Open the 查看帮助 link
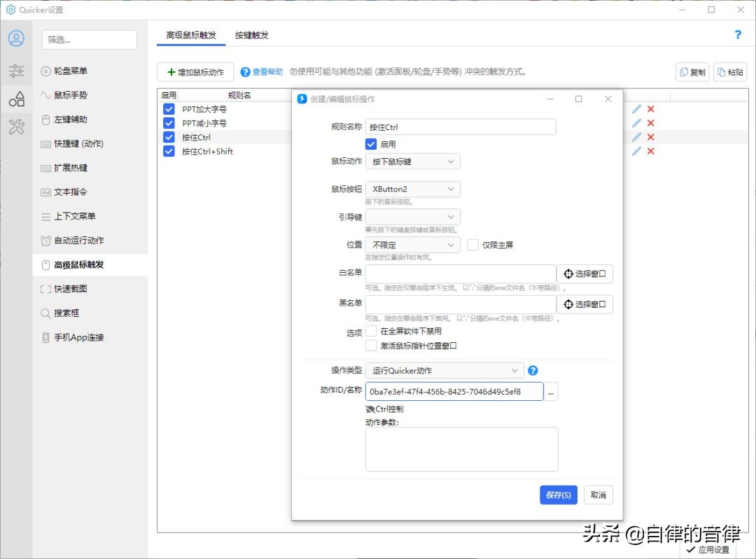Screen dimensions: 756x559 click(x=262, y=72)
